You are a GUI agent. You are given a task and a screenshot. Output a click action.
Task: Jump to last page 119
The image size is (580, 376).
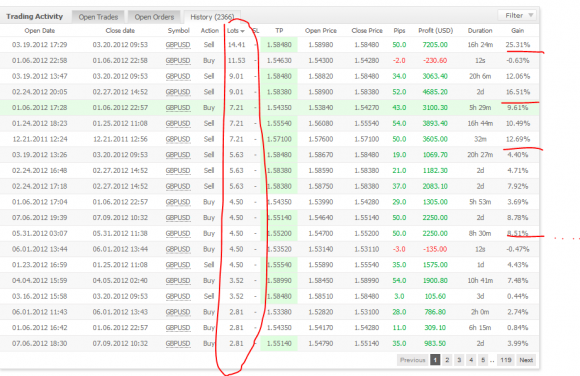pyautogui.click(x=506, y=360)
